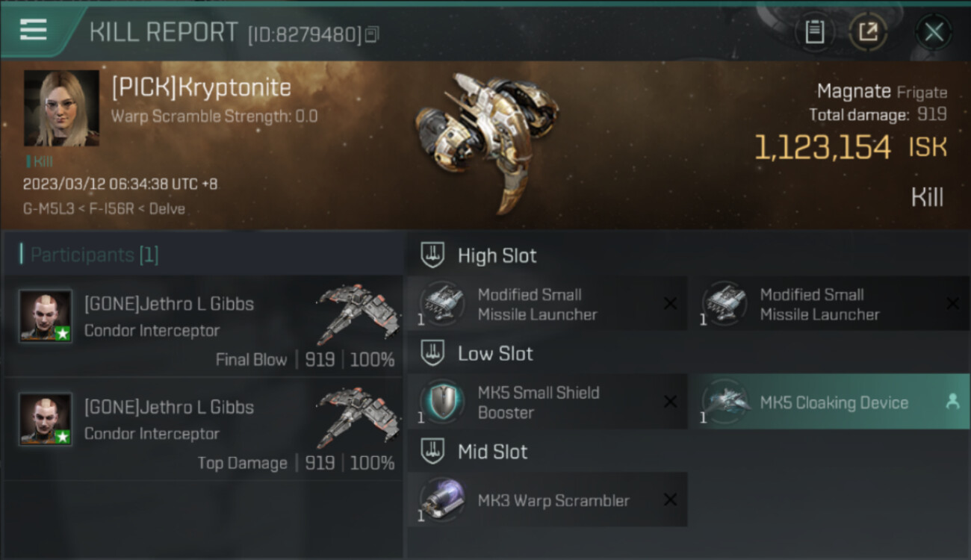
Task: Click X mark on MK5 Small Shield Booster
Action: click(x=671, y=402)
